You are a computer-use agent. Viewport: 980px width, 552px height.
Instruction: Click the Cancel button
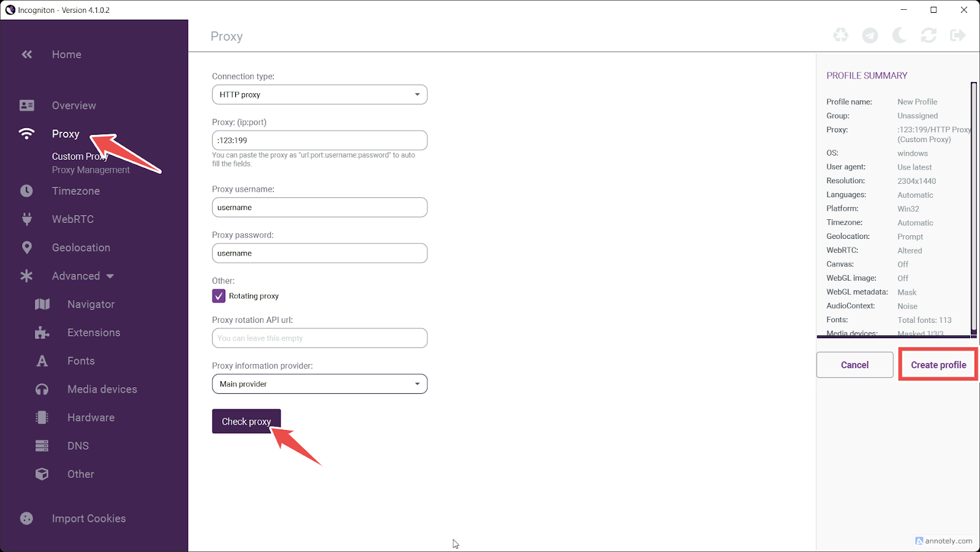point(855,365)
